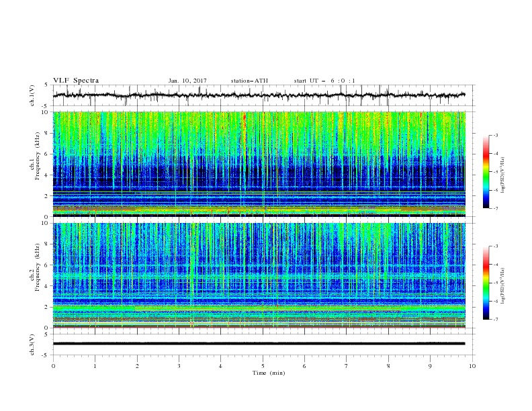Screen dimensions: 532x411
Task: Click inside the ch.1 spectrogram panel
Action: click(259, 164)
